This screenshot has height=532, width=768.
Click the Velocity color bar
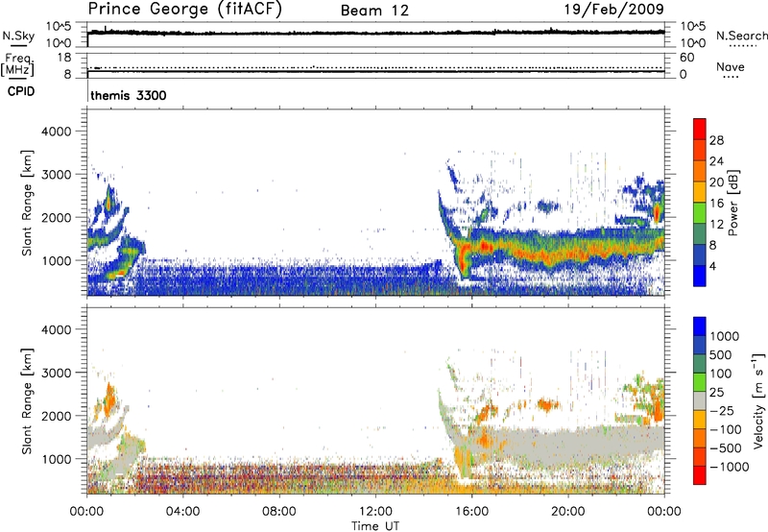pyautogui.click(x=700, y=400)
